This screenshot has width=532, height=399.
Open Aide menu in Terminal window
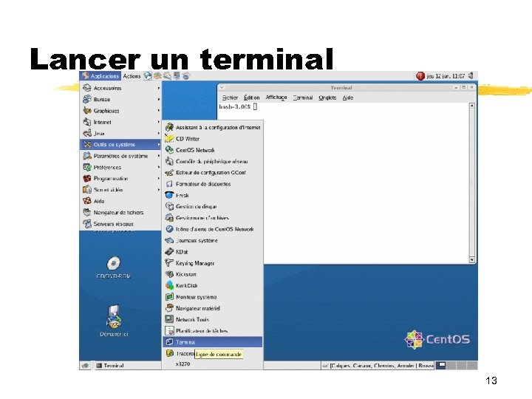tap(348, 98)
